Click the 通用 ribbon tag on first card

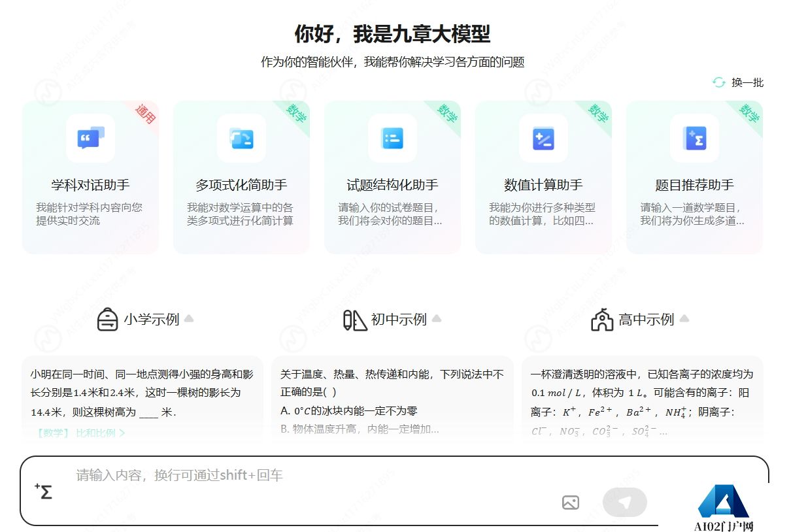coord(145,114)
